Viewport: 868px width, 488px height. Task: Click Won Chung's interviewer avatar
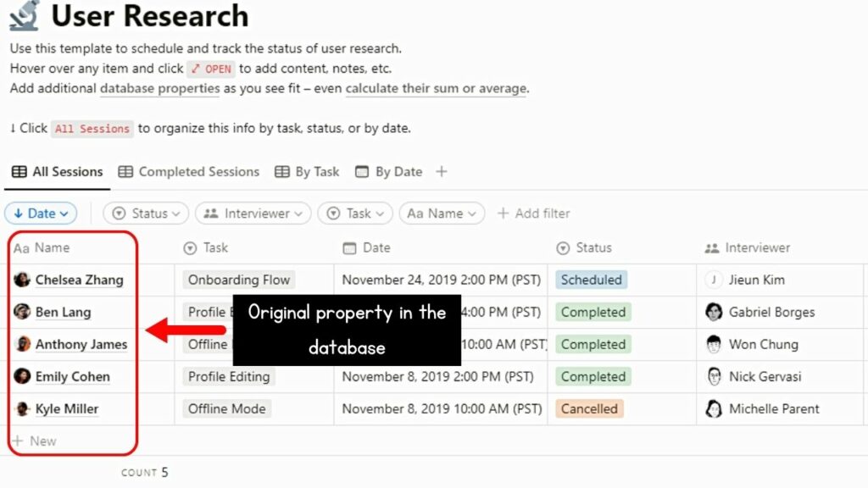(714, 344)
